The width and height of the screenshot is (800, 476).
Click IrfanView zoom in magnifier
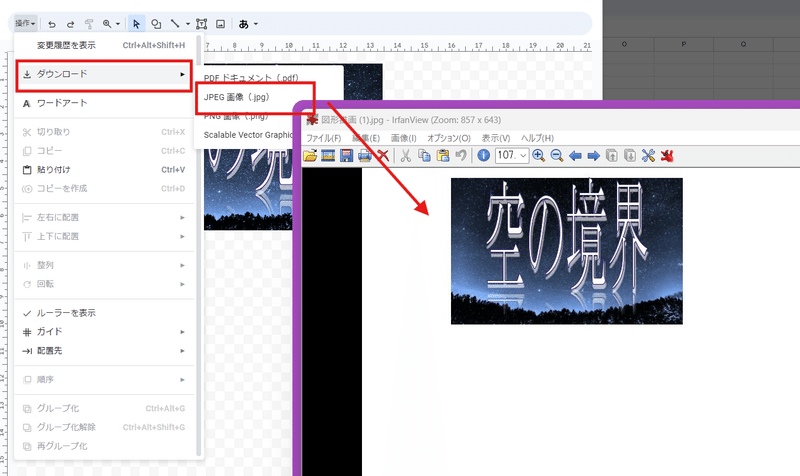538,156
